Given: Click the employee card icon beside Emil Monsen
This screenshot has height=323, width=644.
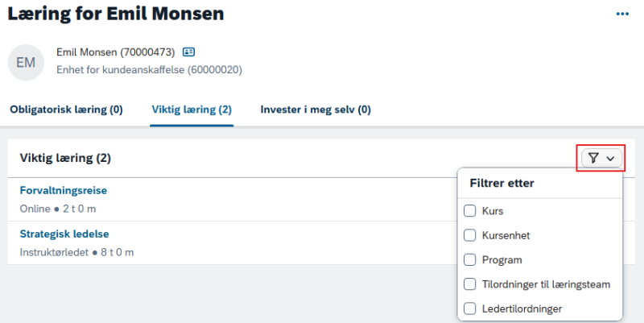Looking at the screenshot, I should (188, 52).
